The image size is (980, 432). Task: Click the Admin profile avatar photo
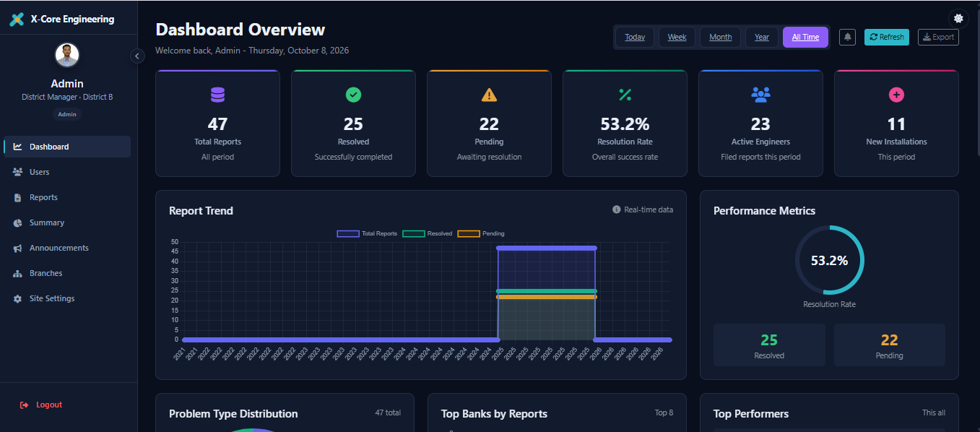67,55
